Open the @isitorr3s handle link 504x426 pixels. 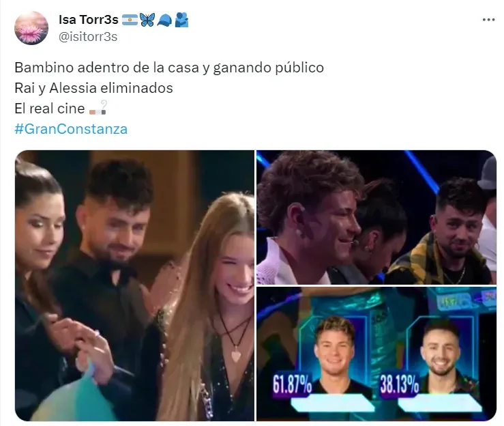(x=88, y=37)
